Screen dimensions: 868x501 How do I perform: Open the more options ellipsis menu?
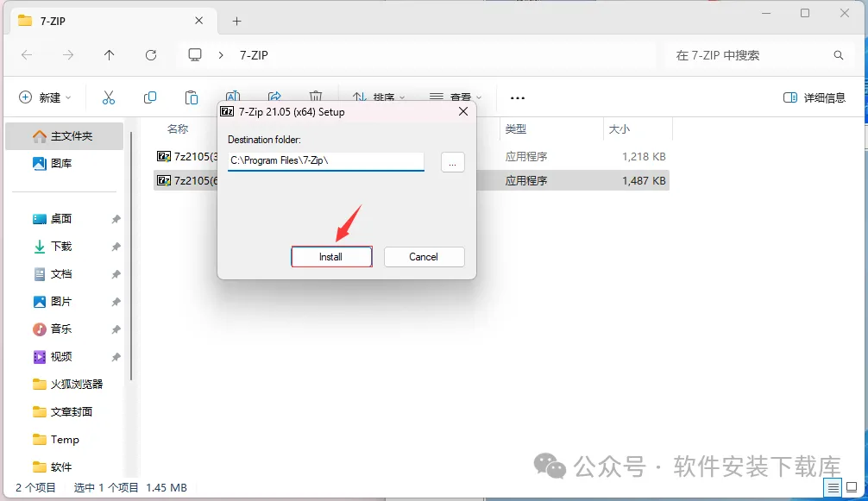(518, 98)
